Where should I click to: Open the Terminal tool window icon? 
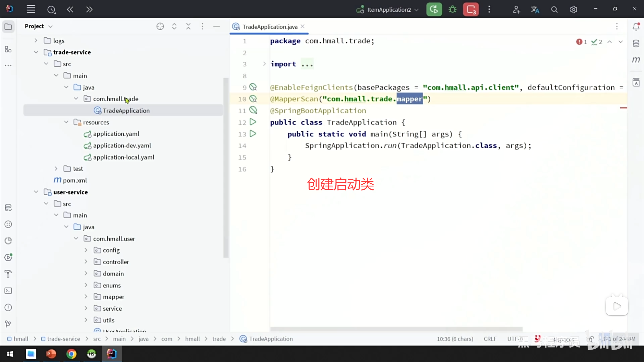click(8, 291)
